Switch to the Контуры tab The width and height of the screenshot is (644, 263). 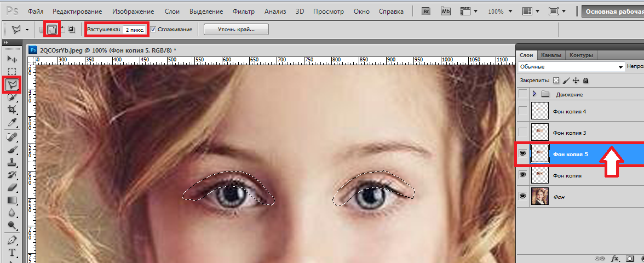click(581, 55)
